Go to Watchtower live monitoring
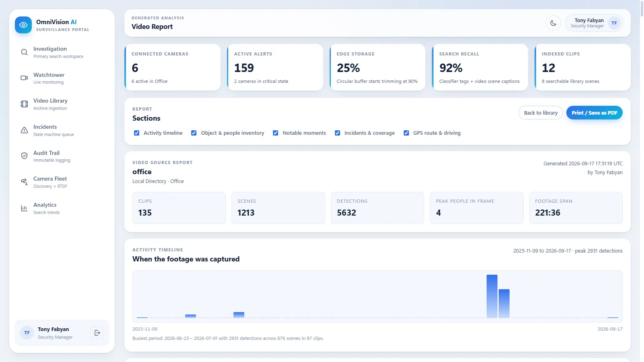 62,78
